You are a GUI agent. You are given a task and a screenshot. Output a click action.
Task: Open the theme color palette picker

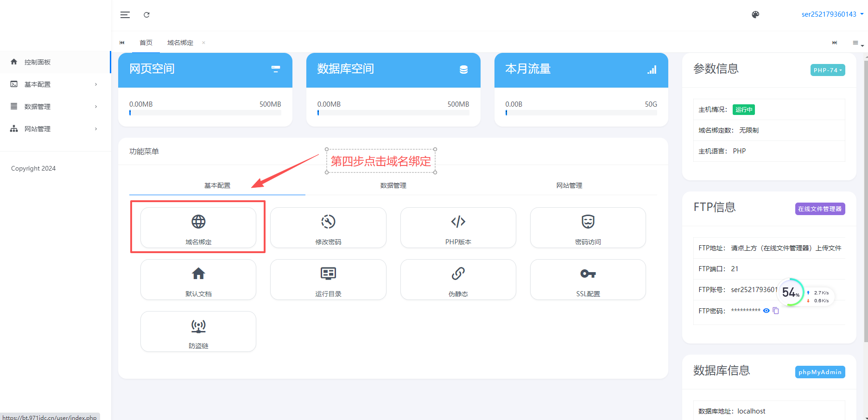point(755,14)
